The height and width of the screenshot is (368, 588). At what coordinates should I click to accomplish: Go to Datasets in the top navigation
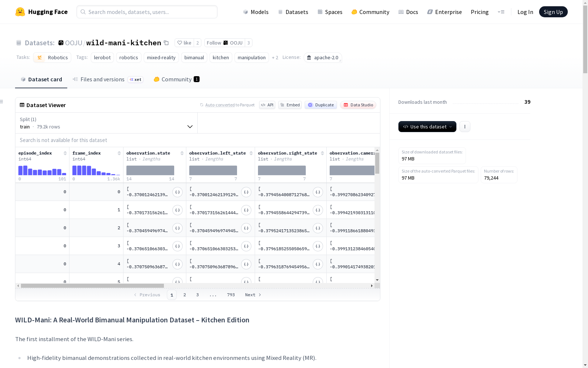click(293, 12)
